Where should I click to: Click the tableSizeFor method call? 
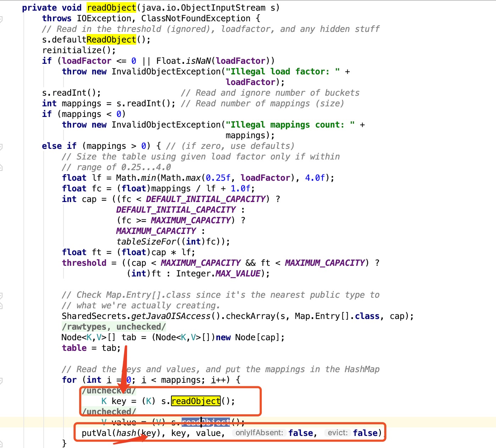point(146,242)
